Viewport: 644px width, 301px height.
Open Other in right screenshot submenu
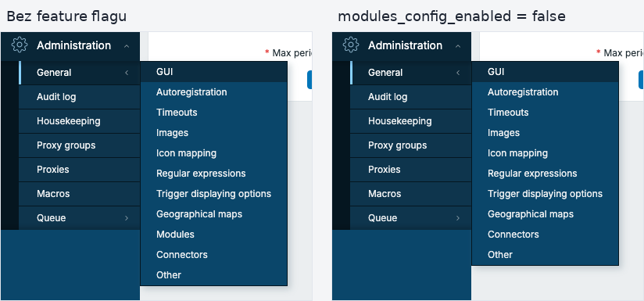point(545,255)
